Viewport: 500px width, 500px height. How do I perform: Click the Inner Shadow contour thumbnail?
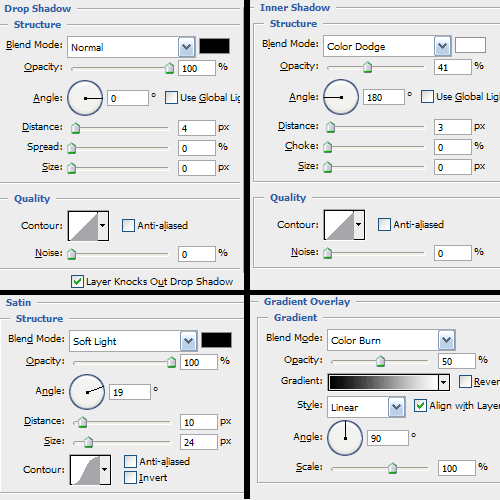tap(339, 225)
